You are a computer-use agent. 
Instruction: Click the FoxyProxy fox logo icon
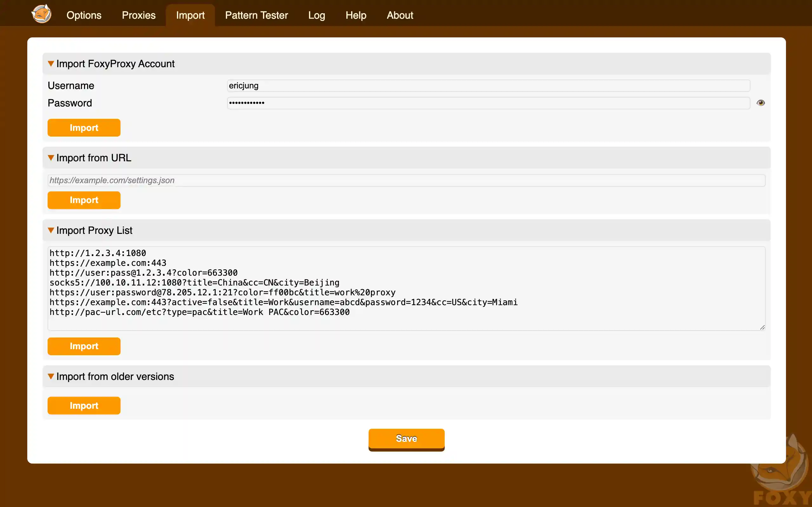point(41,14)
